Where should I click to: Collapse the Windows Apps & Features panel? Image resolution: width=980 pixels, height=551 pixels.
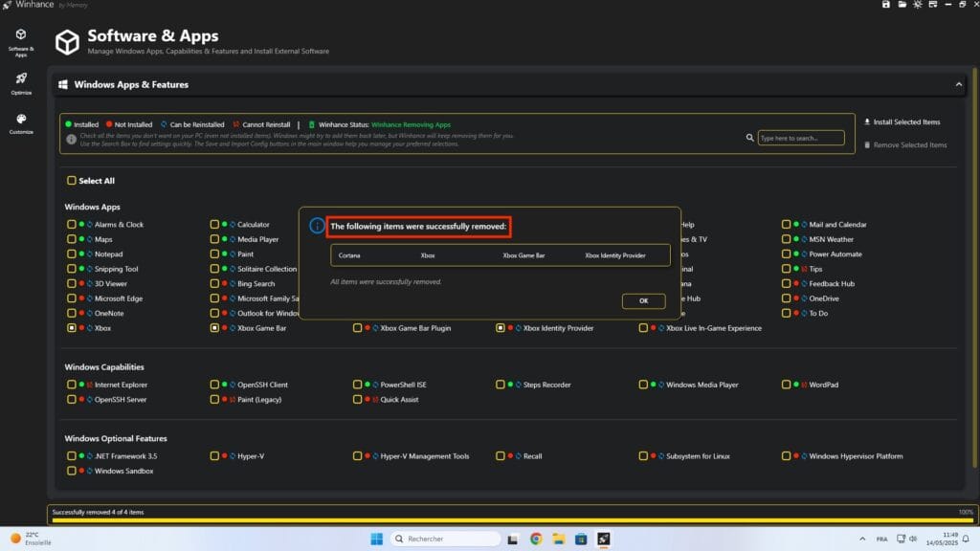(958, 84)
